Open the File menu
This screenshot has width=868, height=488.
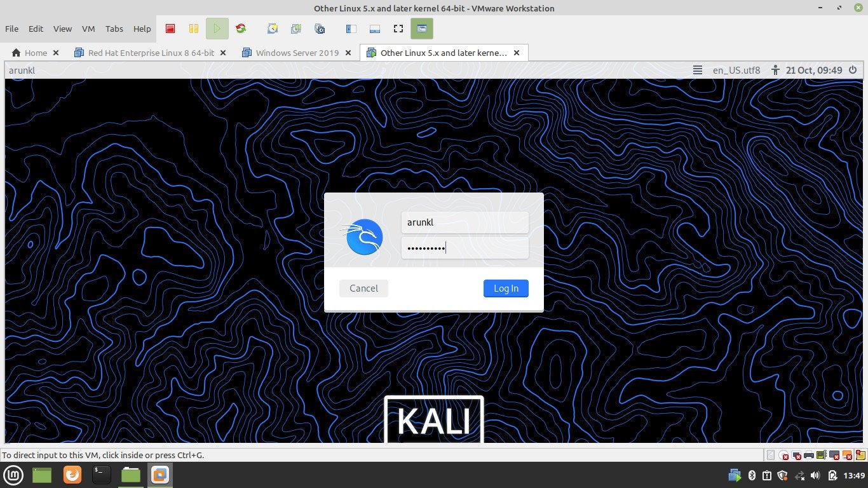(x=11, y=29)
